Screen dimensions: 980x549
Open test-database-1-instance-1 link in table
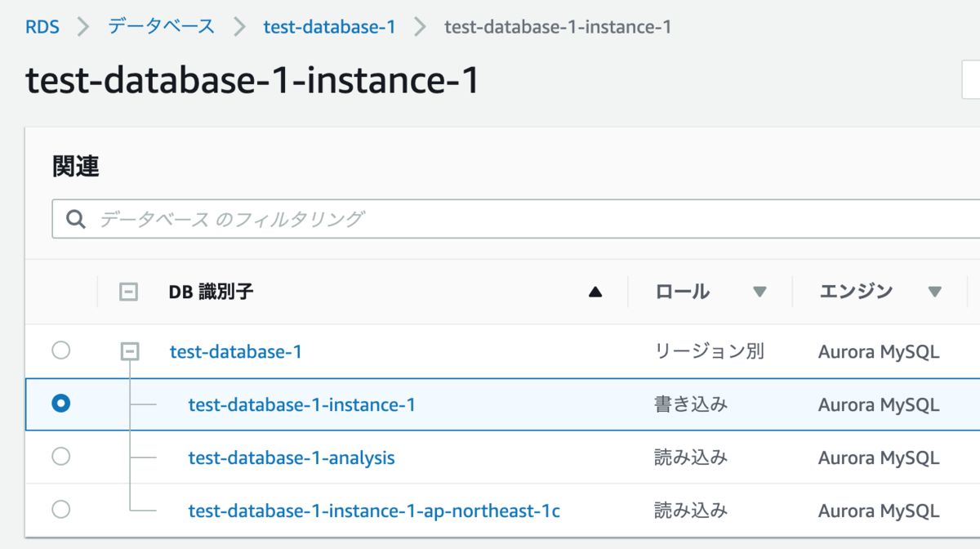(301, 404)
